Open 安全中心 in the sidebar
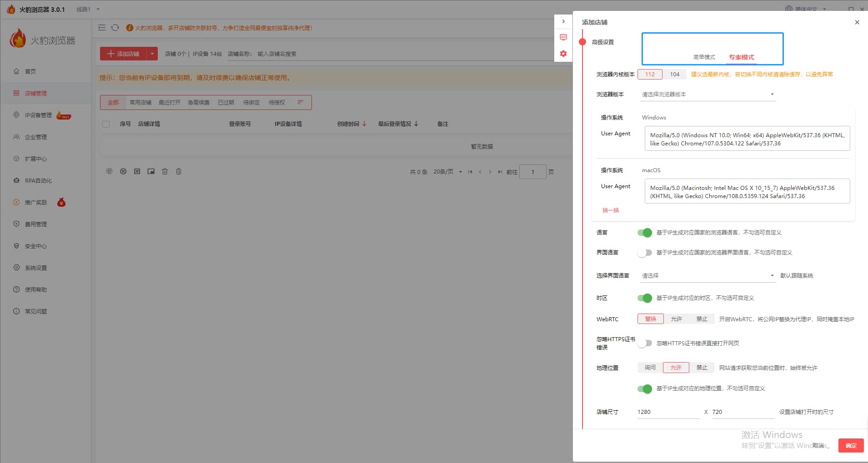This screenshot has width=868, height=463. point(35,246)
